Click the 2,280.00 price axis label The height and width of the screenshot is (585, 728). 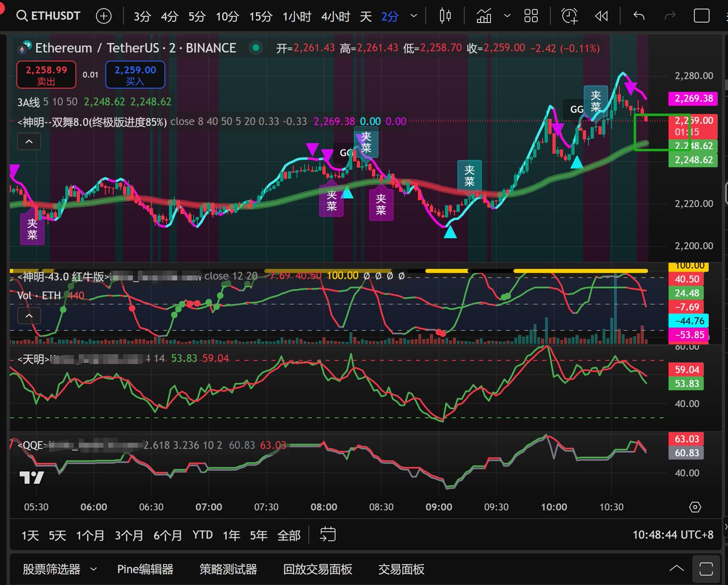(x=693, y=76)
